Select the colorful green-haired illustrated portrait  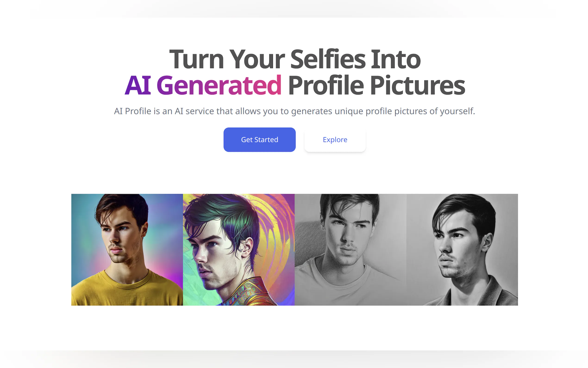tap(238, 250)
